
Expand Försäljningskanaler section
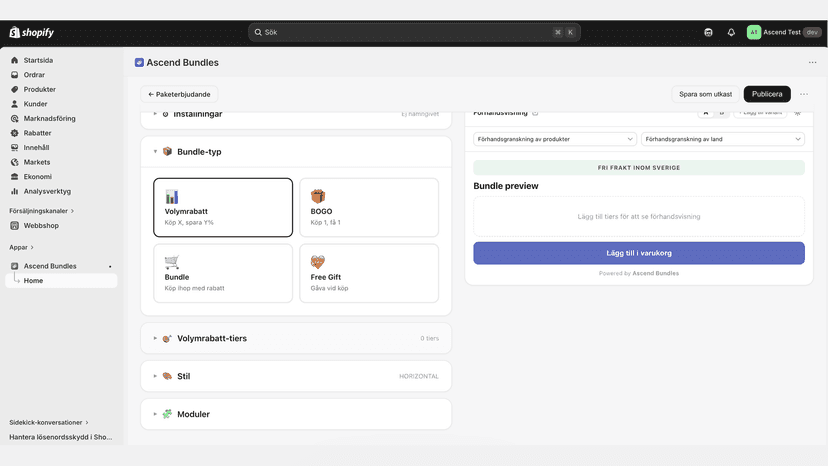pyautogui.click(x=42, y=211)
